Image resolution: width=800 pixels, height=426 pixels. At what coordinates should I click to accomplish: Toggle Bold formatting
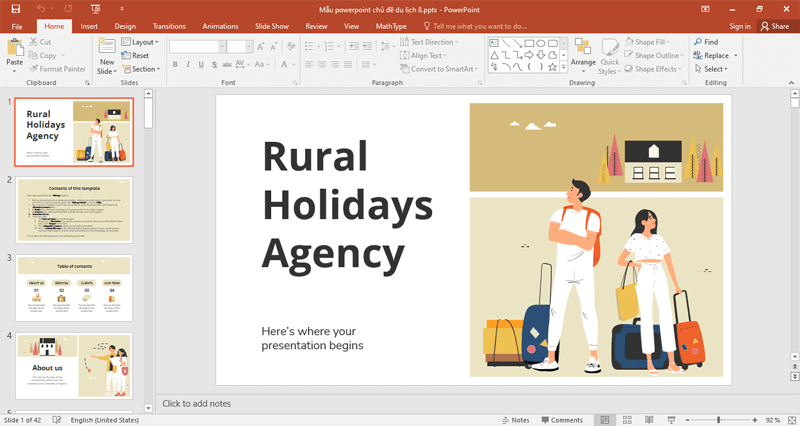tap(175, 64)
